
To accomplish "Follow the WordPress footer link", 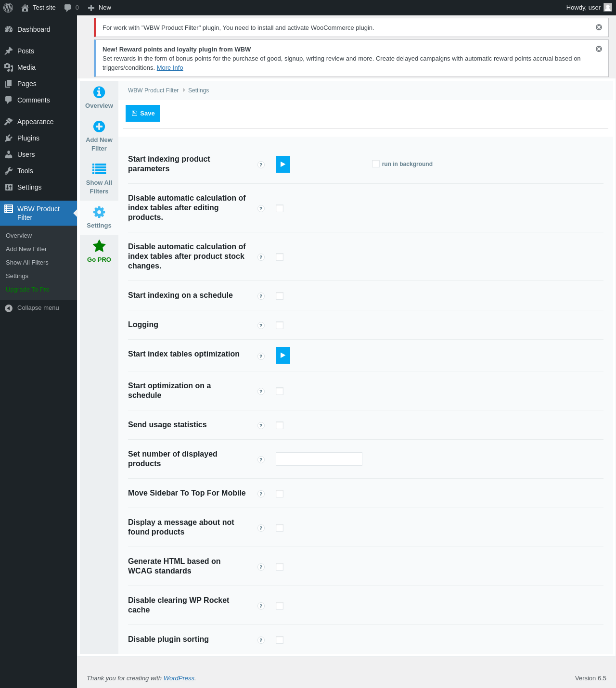I will tap(179, 678).
